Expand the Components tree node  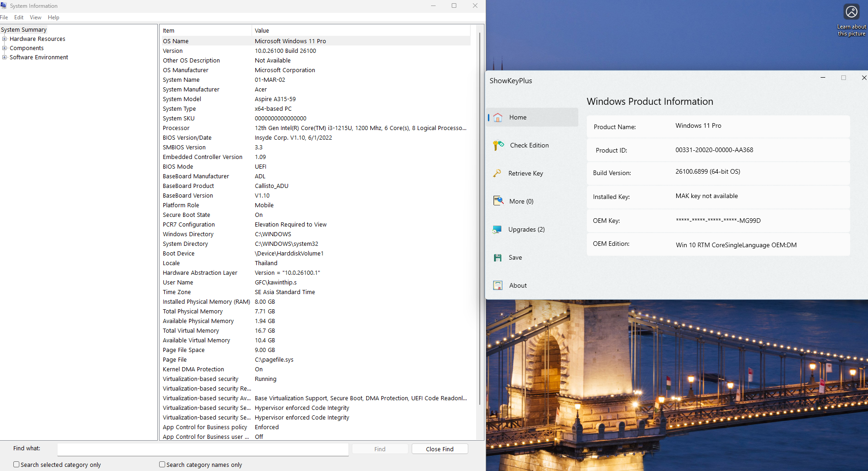click(x=5, y=48)
